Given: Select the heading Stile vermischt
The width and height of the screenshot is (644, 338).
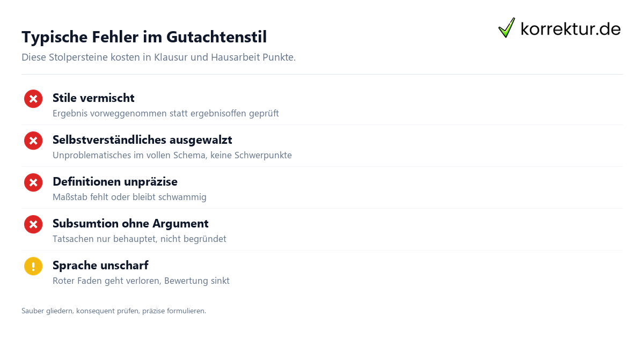Looking at the screenshot, I should [93, 98].
